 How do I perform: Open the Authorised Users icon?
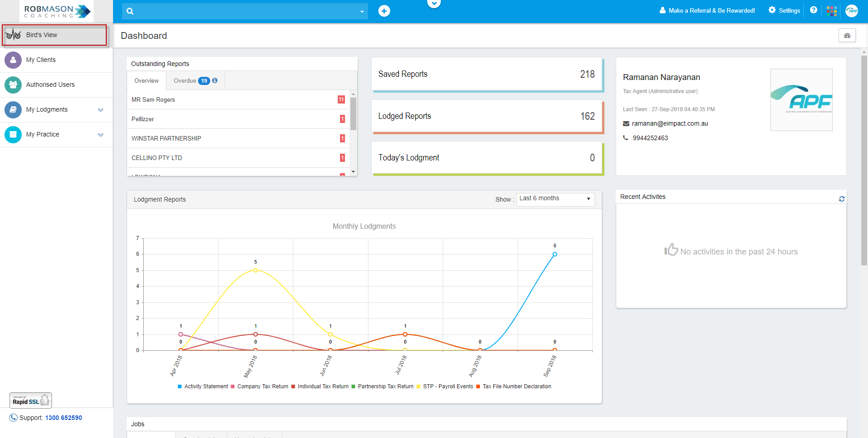click(13, 85)
